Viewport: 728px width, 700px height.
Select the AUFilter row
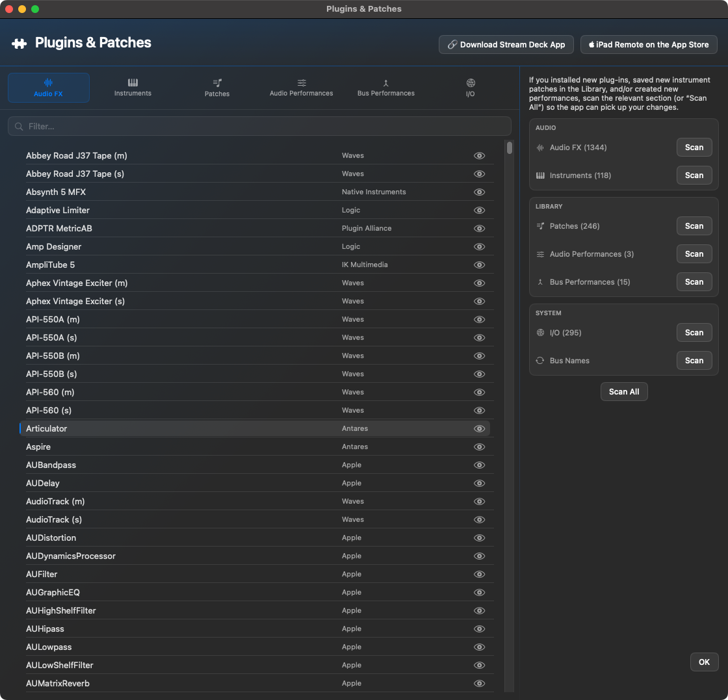(x=255, y=574)
